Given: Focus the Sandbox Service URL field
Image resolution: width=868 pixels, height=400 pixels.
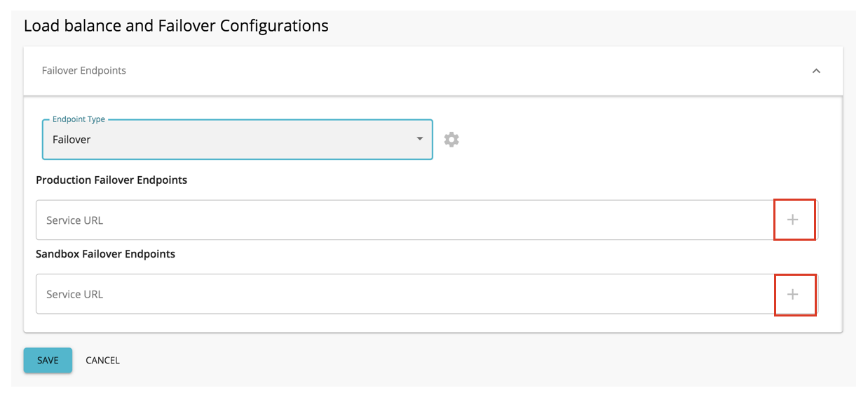Looking at the screenshot, I should click(x=403, y=294).
